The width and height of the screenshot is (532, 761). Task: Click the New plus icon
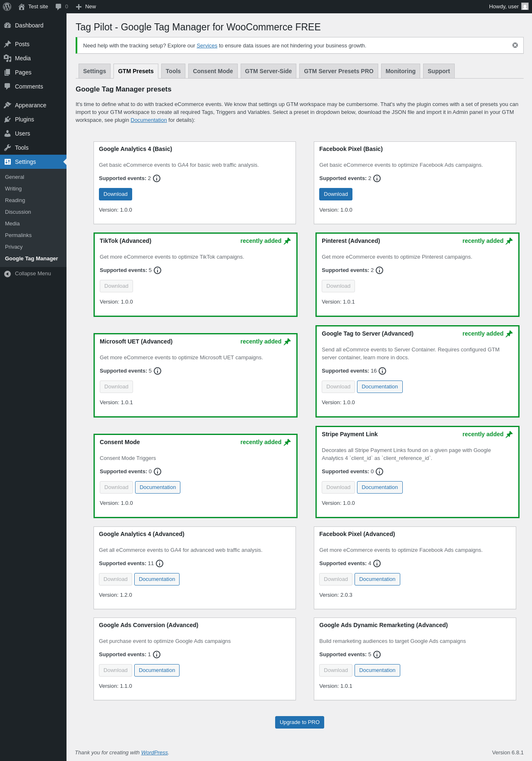point(79,7)
